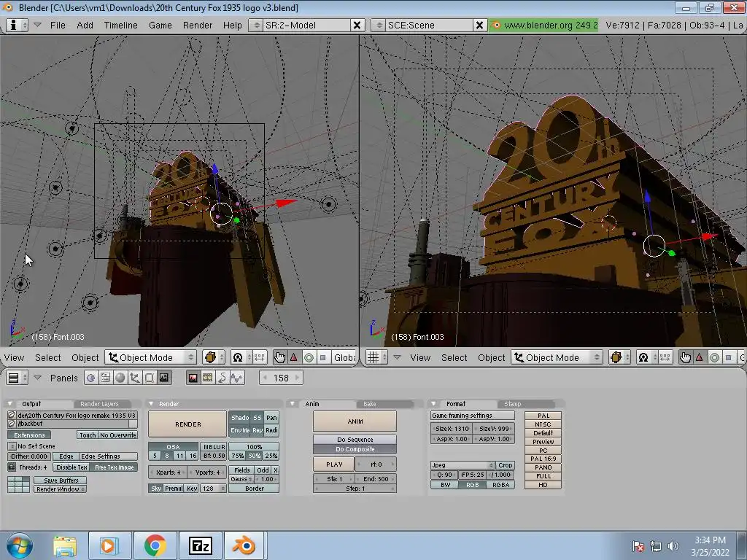747x560 pixels.
Task: Open the SR:2-Model screen selector arrows
Action: [256, 26]
